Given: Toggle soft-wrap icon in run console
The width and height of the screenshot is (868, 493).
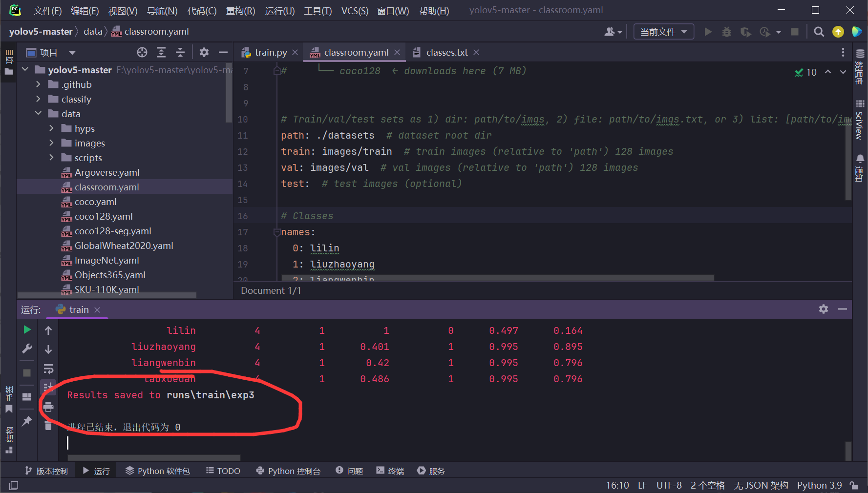Looking at the screenshot, I should (x=48, y=369).
